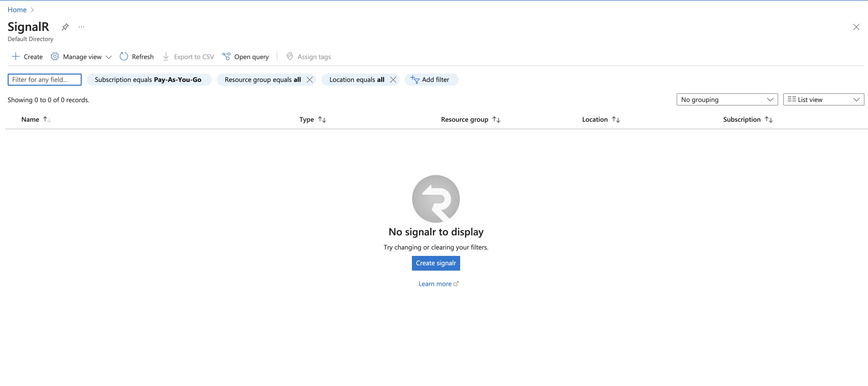Open the List view dropdown
868x386 pixels.
click(x=823, y=99)
